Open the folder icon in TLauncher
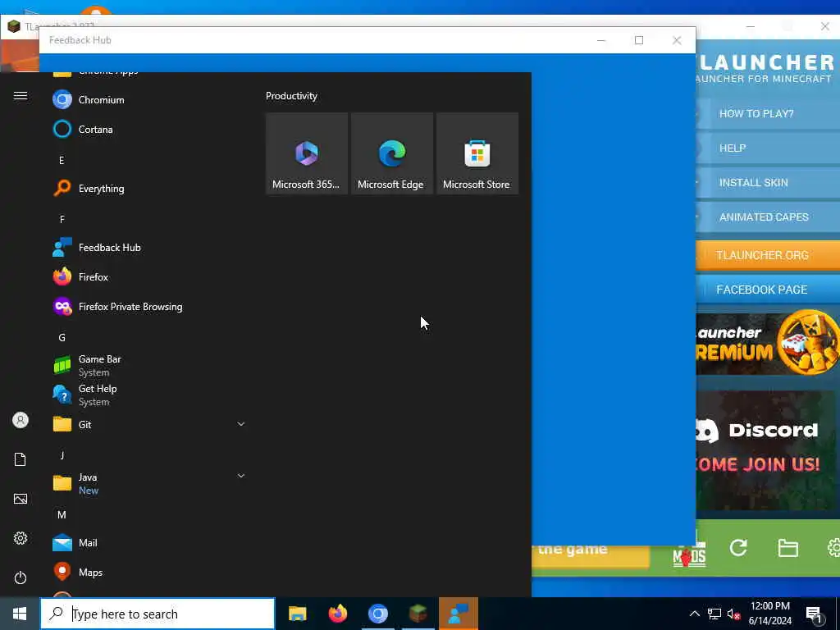This screenshot has width=840, height=630. click(x=788, y=547)
